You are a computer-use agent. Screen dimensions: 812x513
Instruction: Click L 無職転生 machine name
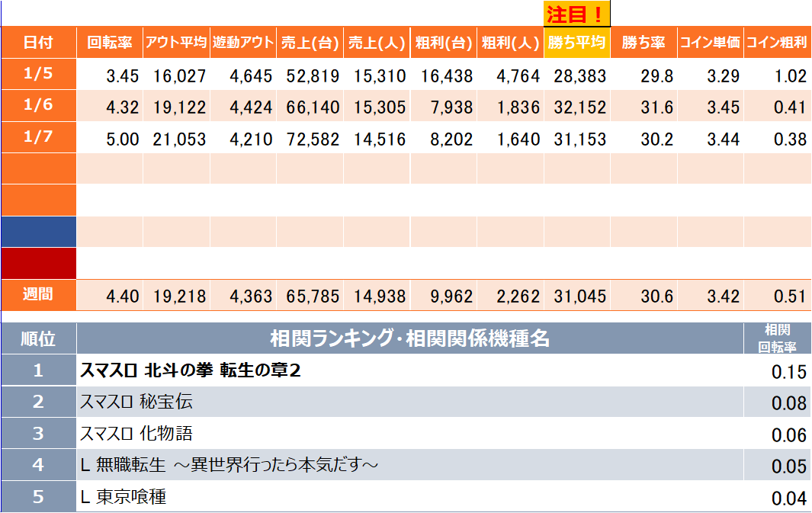(229, 465)
